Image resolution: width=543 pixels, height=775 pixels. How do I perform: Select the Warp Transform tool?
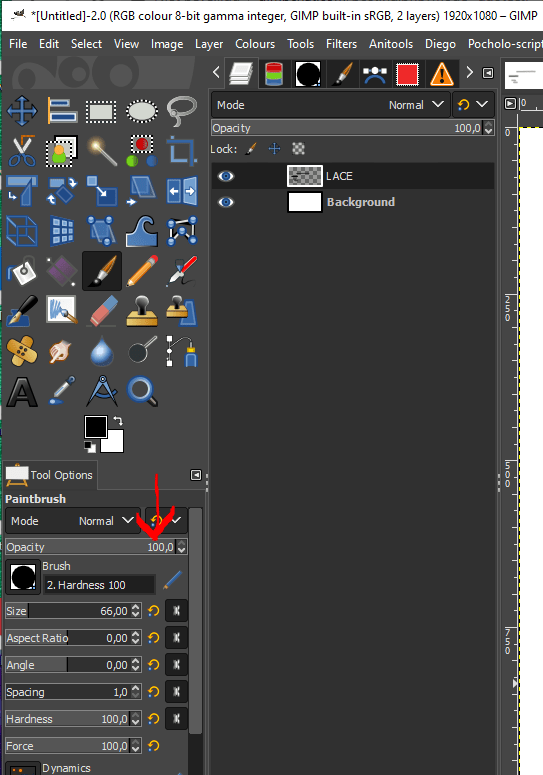142,231
